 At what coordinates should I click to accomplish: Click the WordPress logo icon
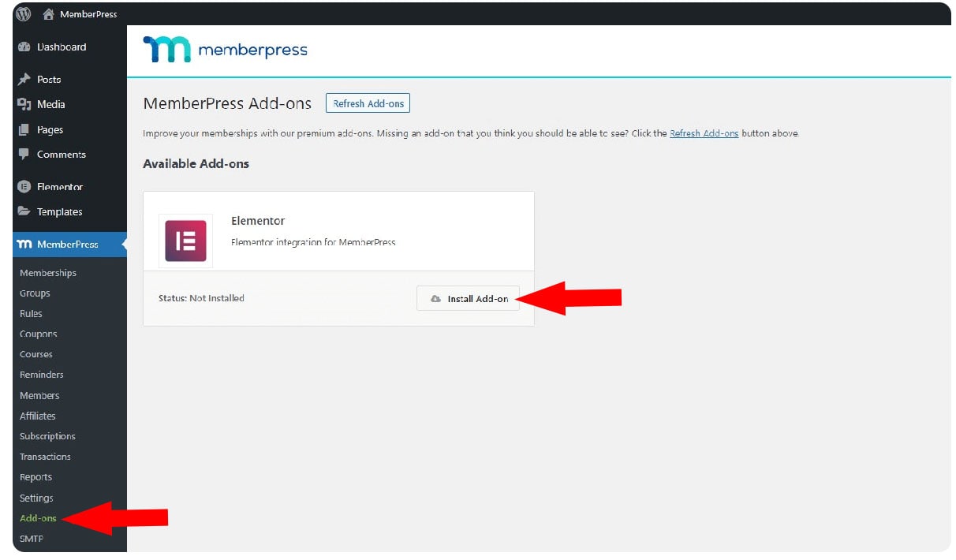(x=24, y=13)
